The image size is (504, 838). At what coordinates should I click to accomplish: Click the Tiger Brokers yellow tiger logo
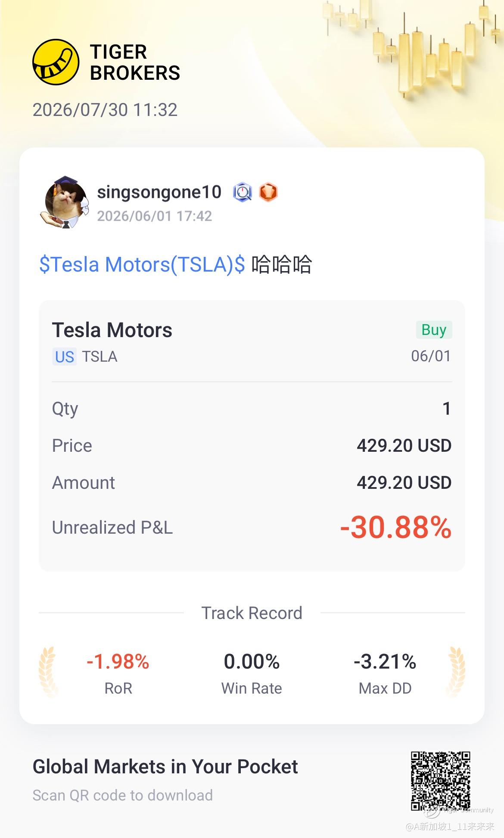(56, 62)
